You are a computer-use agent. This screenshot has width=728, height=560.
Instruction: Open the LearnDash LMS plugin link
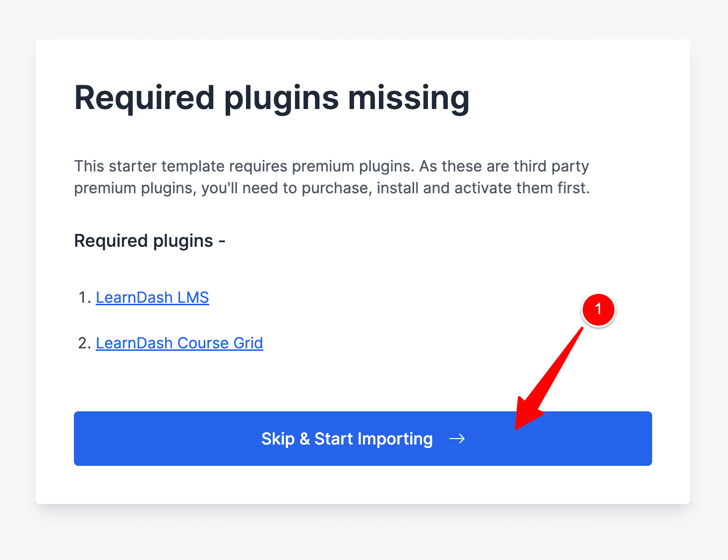(152, 297)
